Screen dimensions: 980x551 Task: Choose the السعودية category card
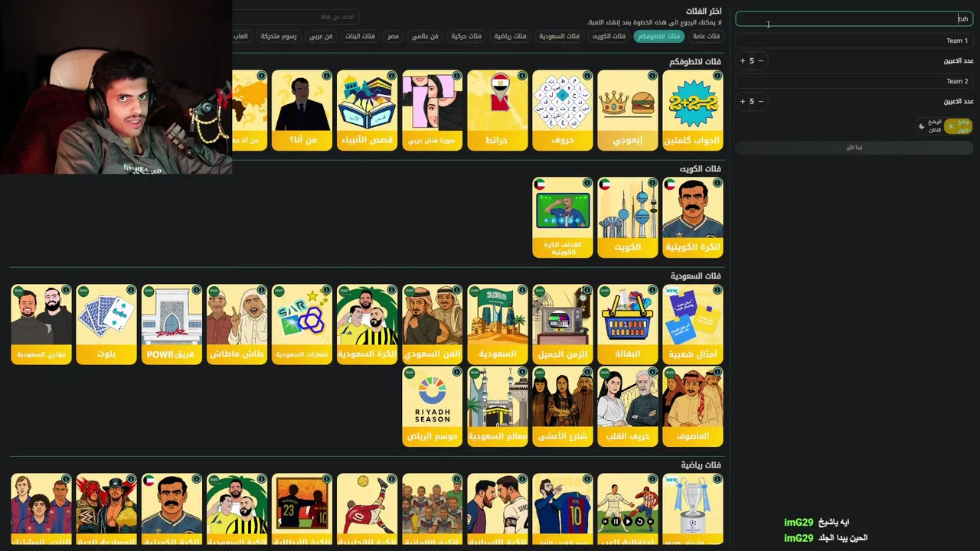(x=497, y=324)
